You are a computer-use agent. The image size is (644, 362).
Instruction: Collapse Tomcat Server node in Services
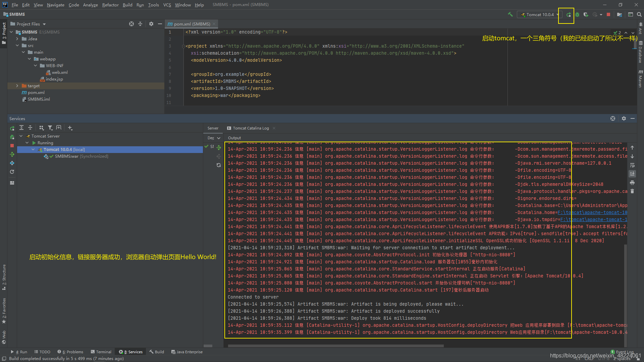pos(21,136)
